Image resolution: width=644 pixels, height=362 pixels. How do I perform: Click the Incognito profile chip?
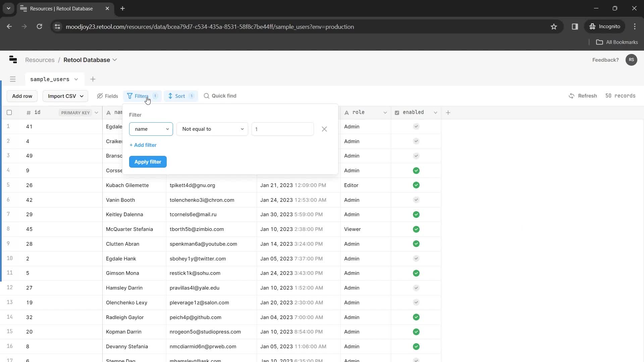[605, 26]
